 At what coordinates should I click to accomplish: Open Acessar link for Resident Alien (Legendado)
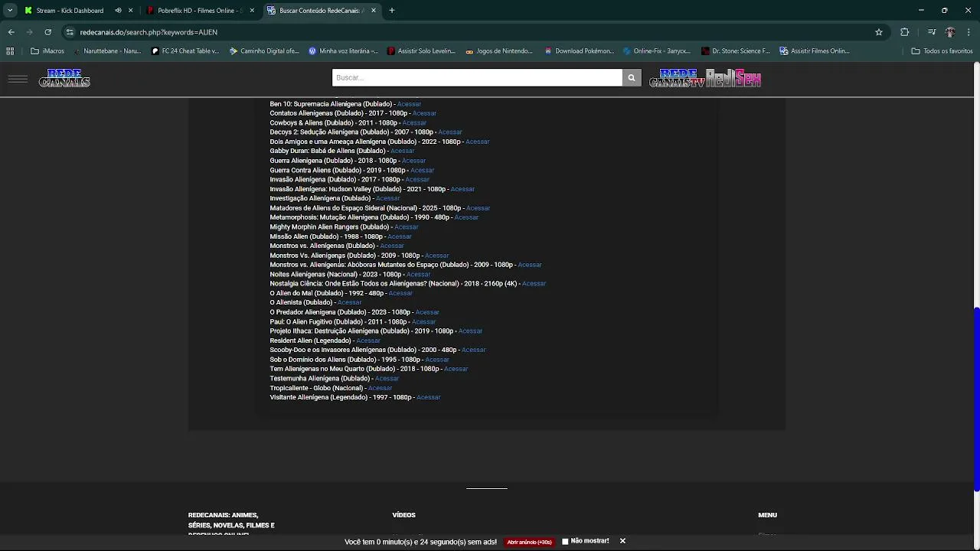368,341
